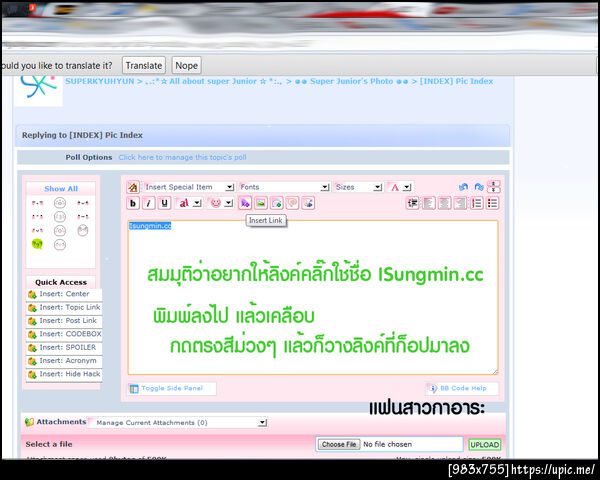Align text right
Viewport: 600px width, 480px height.
coord(460,203)
